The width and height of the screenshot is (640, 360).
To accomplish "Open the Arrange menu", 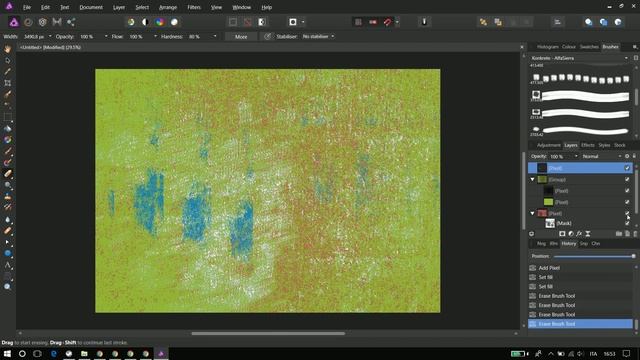I will click(168, 7).
